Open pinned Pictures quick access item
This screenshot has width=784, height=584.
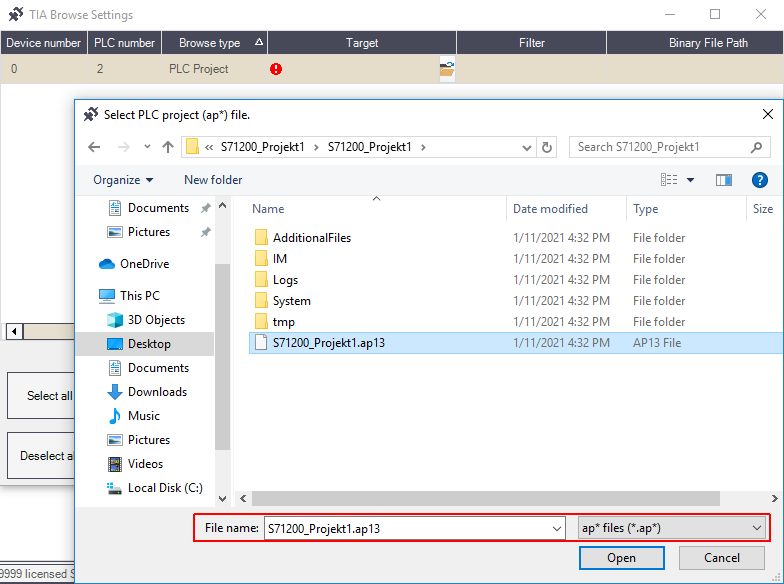point(138,232)
